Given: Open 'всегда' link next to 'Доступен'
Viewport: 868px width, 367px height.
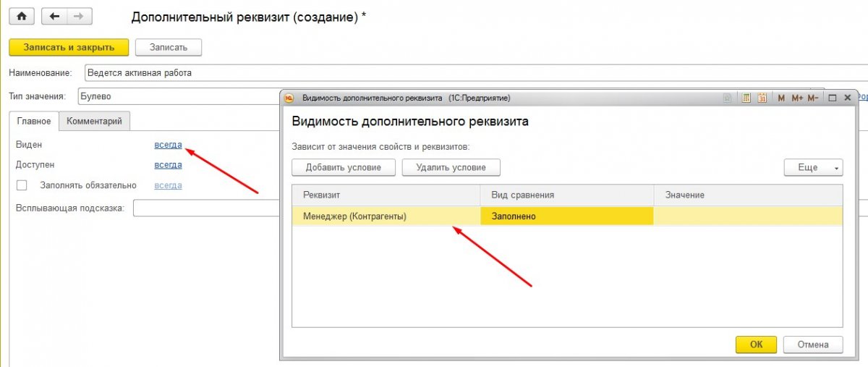Looking at the screenshot, I should click(x=168, y=165).
